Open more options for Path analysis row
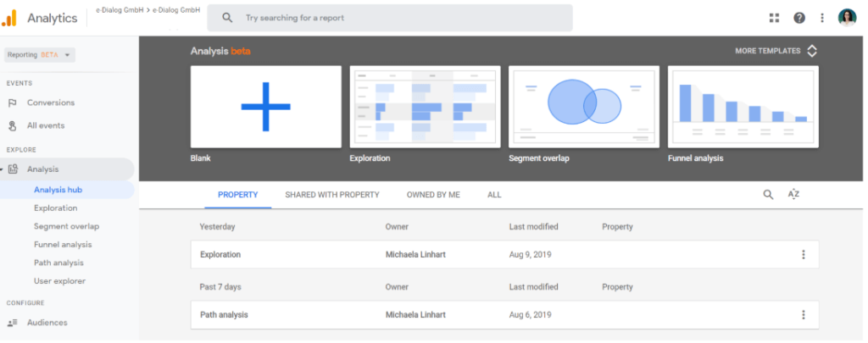The height and width of the screenshot is (343, 868). (803, 315)
